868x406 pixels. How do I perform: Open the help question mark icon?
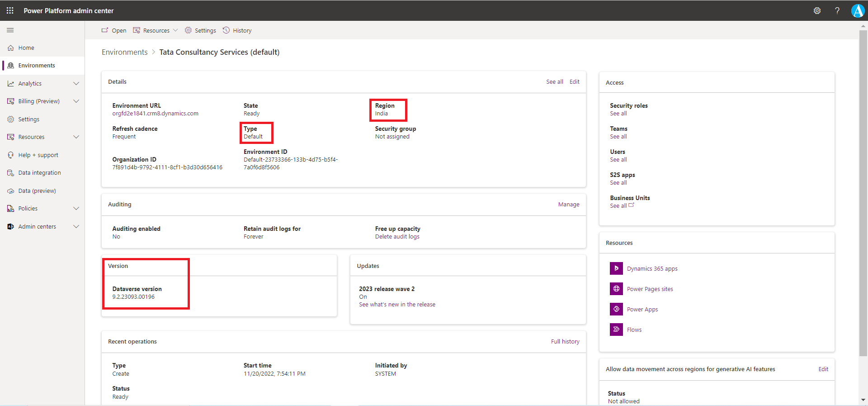pos(837,10)
